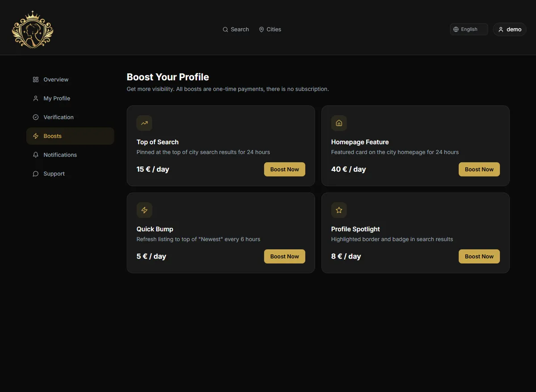Click 'Highlighted border and badge' description

(392, 239)
